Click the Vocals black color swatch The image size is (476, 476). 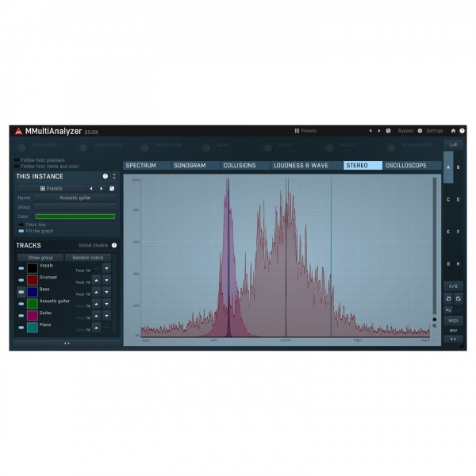coord(33,268)
